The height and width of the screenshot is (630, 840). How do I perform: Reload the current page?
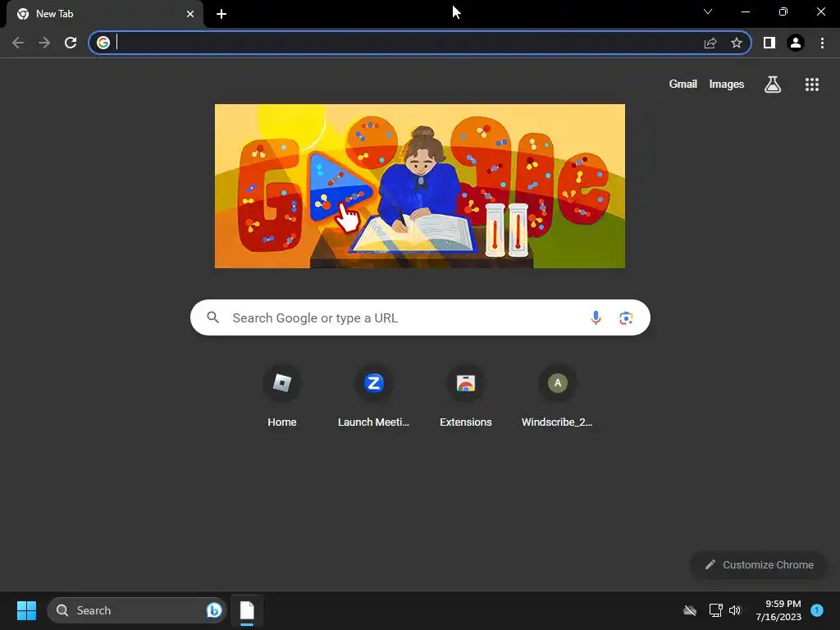[x=71, y=43]
